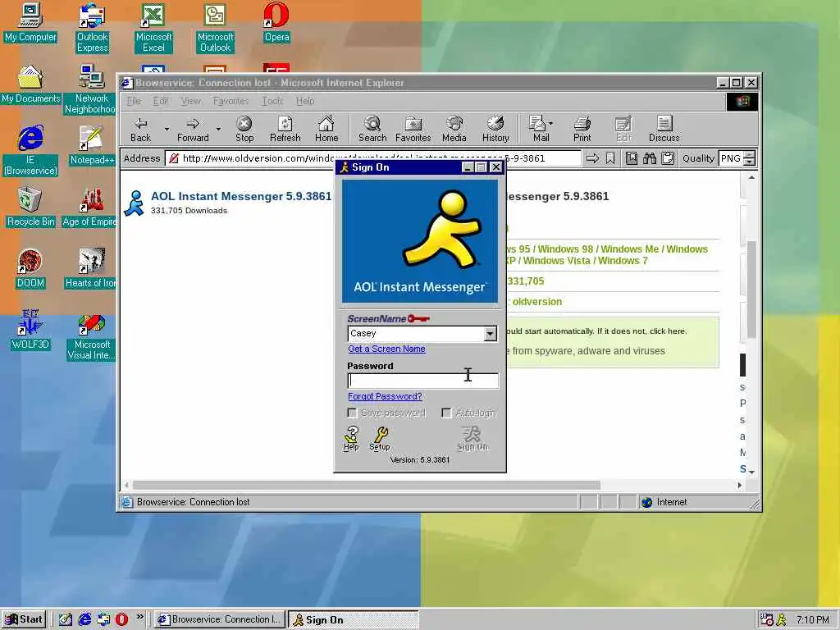
Task: Click inside the Password field
Action: click(x=422, y=381)
